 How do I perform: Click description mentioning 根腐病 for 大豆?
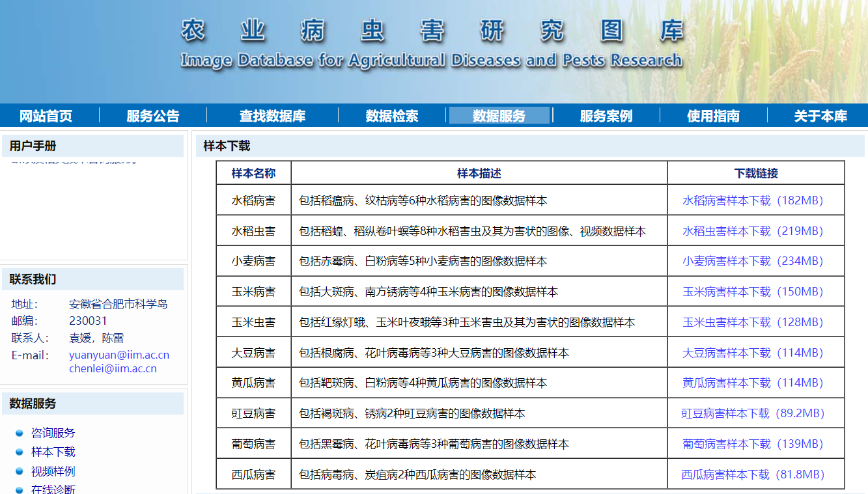[434, 353]
